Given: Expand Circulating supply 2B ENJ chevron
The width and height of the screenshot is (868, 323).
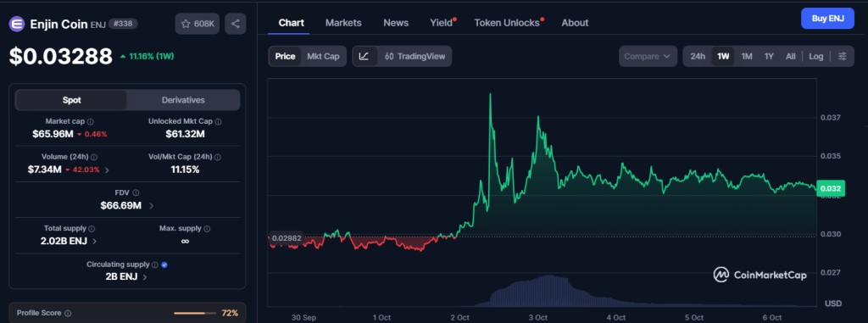Looking at the screenshot, I should click(145, 276).
